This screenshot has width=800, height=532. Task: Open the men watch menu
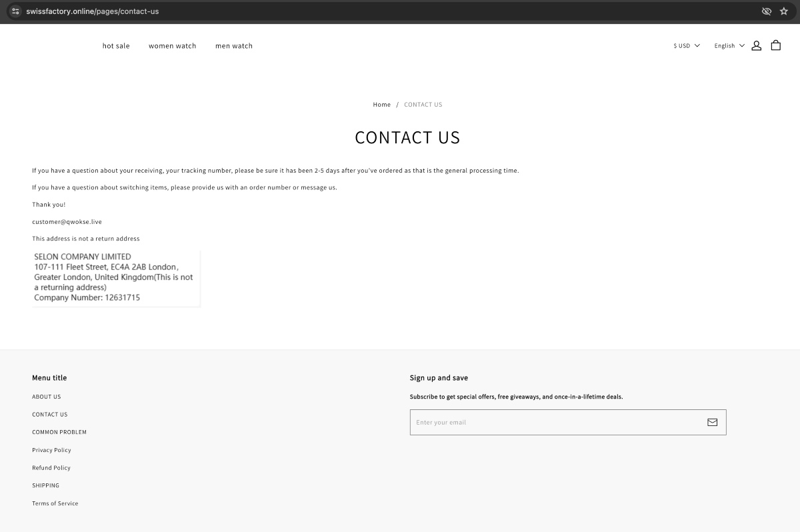234,45
